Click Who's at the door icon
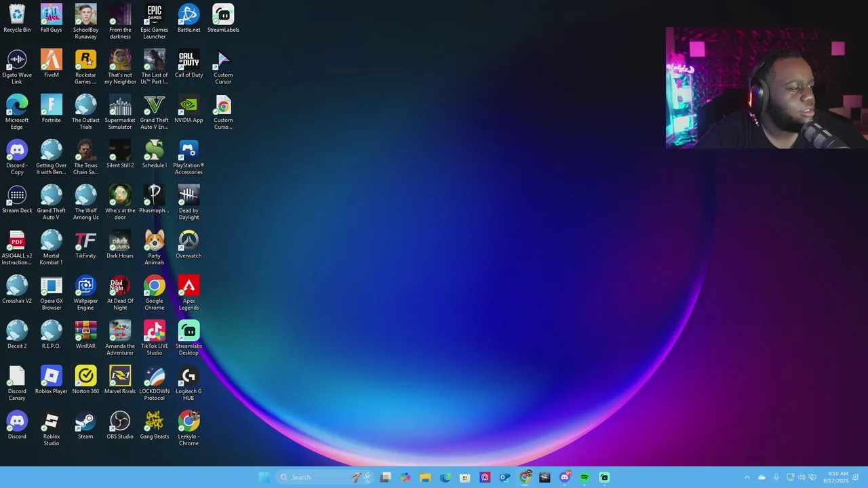 click(120, 203)
